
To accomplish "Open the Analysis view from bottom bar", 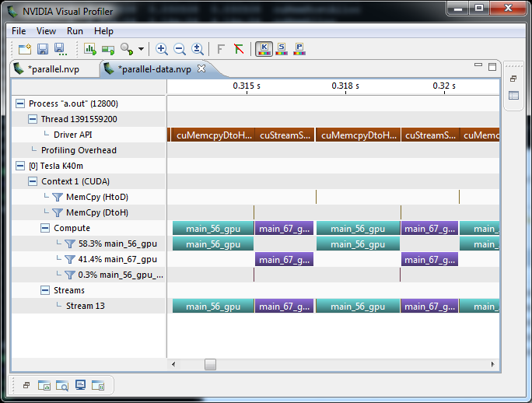I will point(44,385).
